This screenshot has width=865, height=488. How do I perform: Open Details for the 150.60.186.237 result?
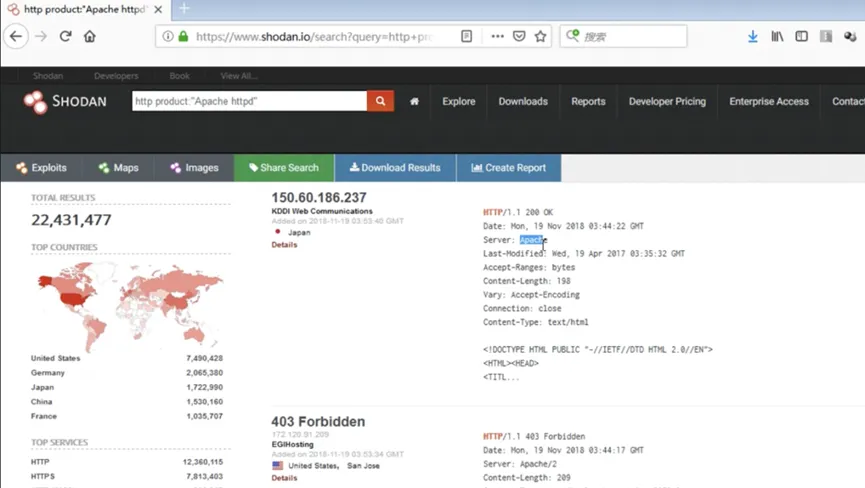[284, 245]
